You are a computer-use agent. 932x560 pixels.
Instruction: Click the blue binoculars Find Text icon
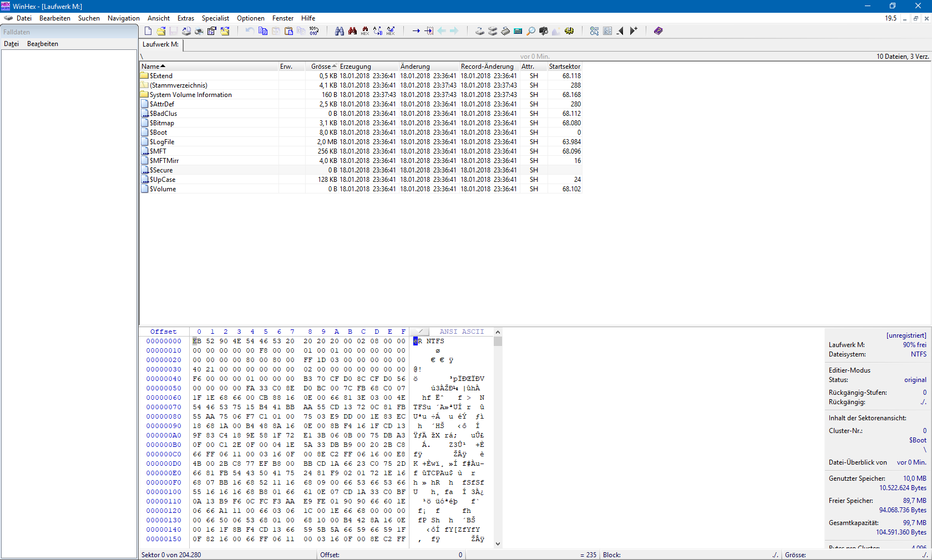point(340,31)
